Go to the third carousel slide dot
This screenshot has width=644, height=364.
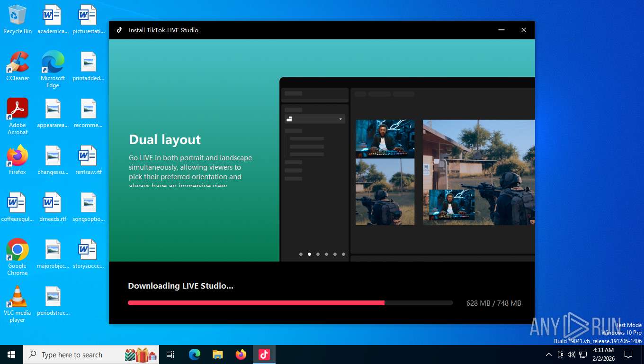318,255
